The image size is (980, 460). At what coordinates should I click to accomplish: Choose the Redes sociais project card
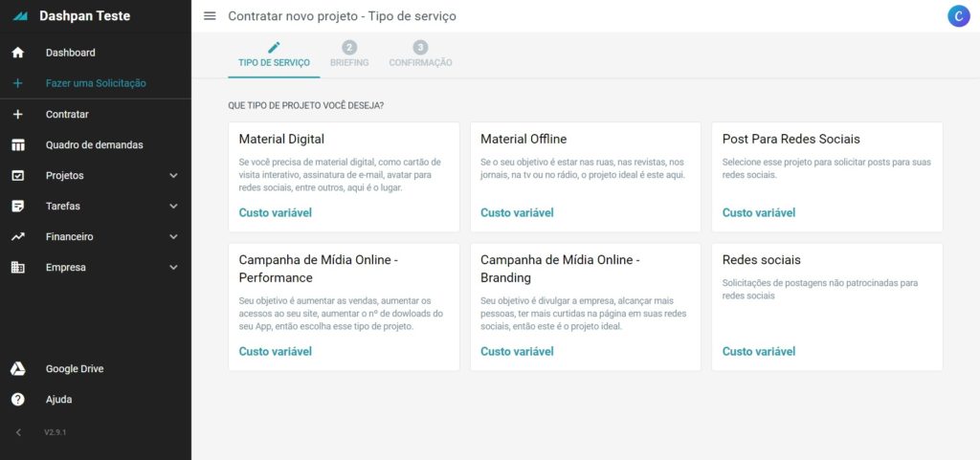827,307
